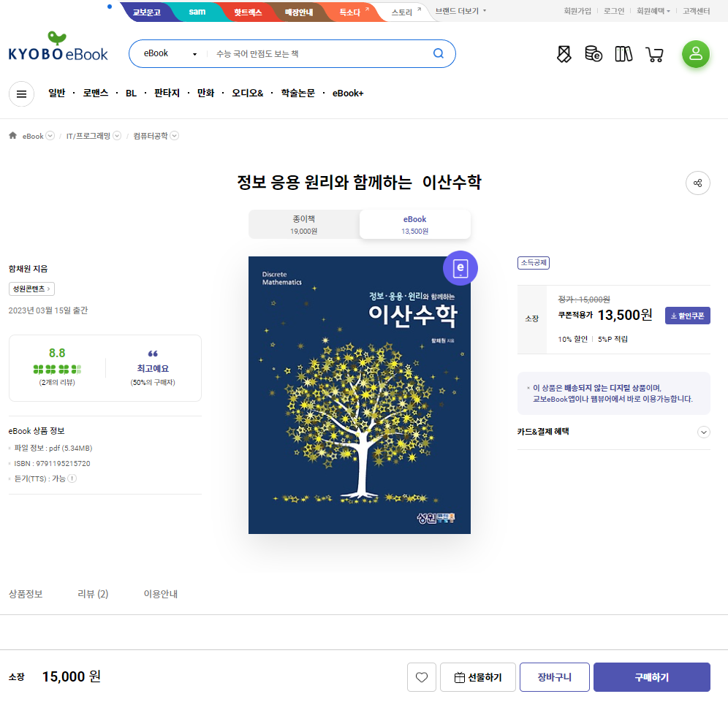
Task: Click the share icon beside title
Action: coord(697,183)
